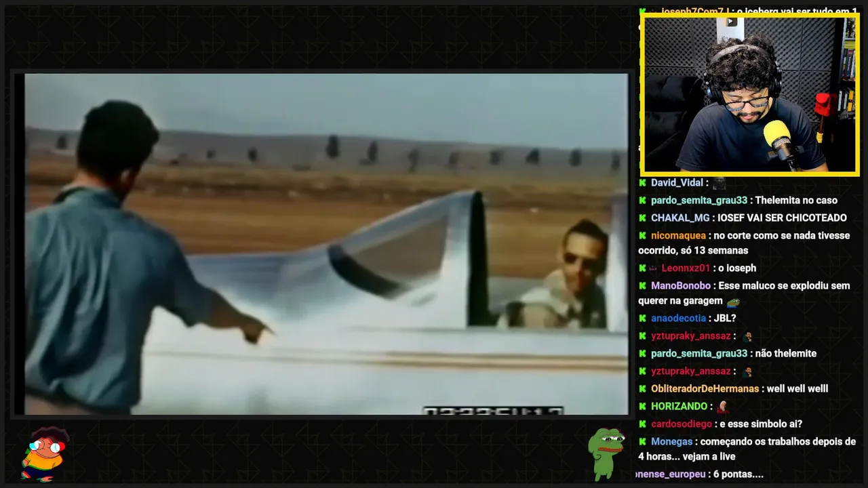Select the message 'e esse simbolo ai?'
Viewport: 868px width, 488px height.
tap(761, 424)
